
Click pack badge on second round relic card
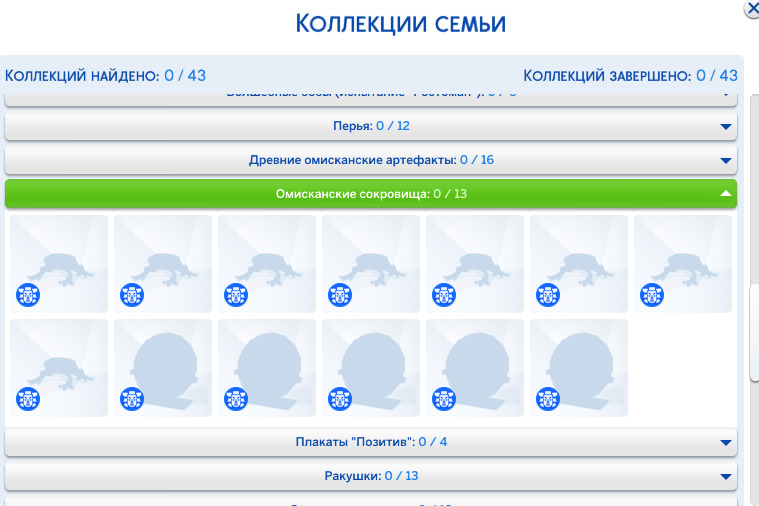click(236, 399)
